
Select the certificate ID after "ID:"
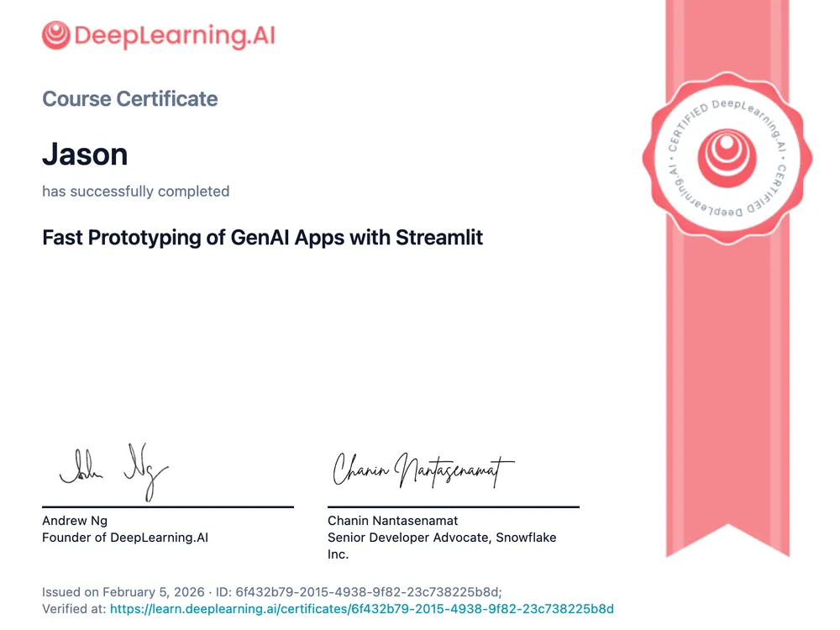pyautogui.click(x=367, y=592)
